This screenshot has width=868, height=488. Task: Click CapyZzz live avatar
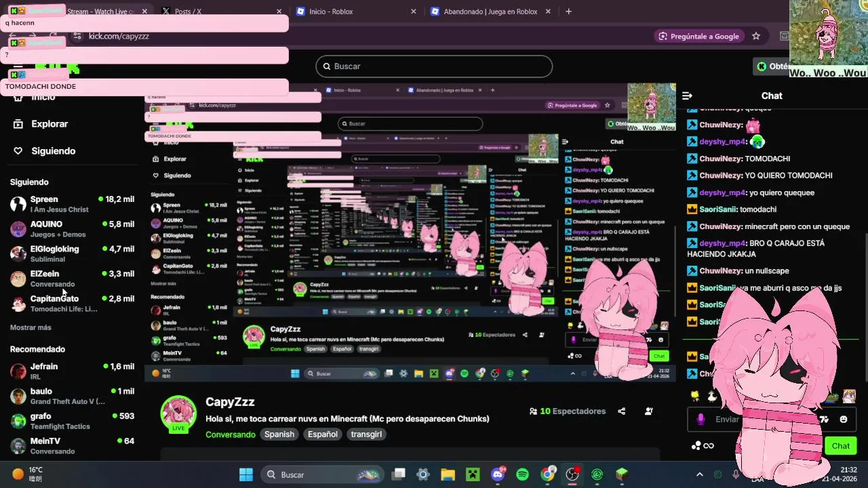pos(178,413)
